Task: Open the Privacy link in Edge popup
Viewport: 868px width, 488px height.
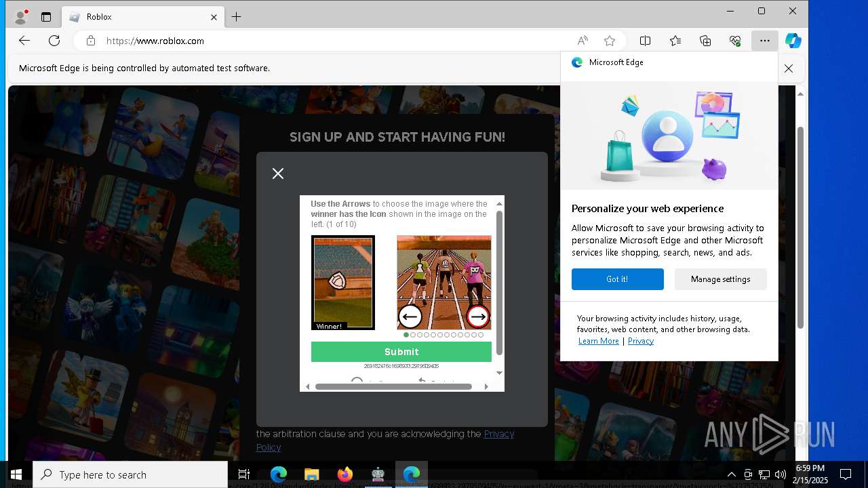Action: (640, 341)
